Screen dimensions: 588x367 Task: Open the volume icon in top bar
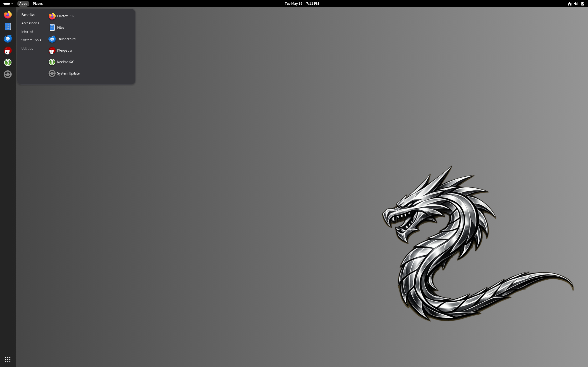pos(576,4)
